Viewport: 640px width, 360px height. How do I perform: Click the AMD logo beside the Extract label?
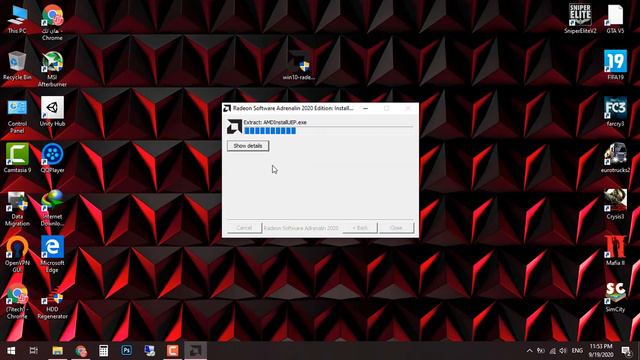[x=234, y=127]
